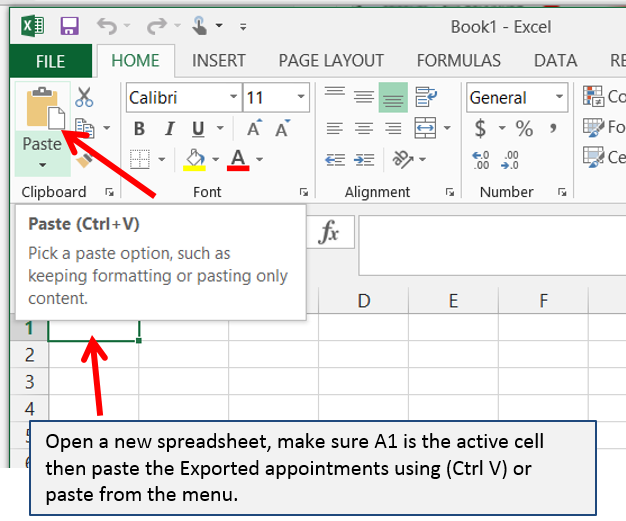626x521 pixels.
Task: Toggle Underline formatting
Action: pyautogui.click(x=197, y=129)
